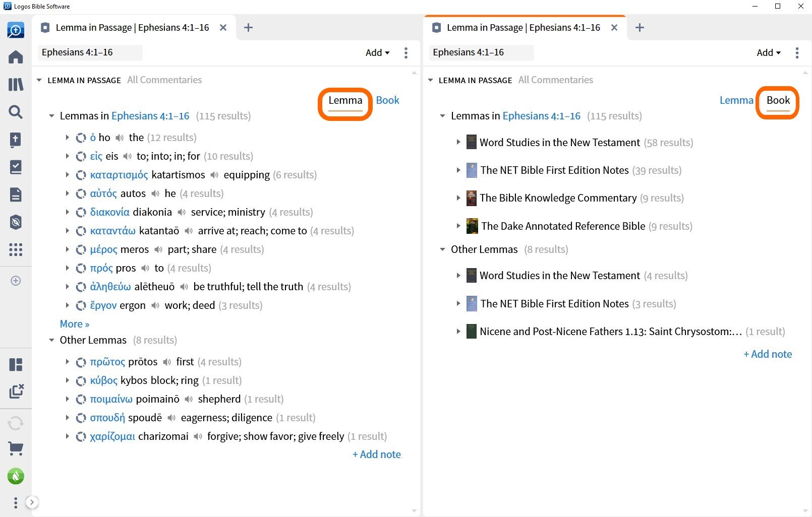Open the Layouts icon in sidebar
This screenshot has width=812, height=517.
coord(16,364)
